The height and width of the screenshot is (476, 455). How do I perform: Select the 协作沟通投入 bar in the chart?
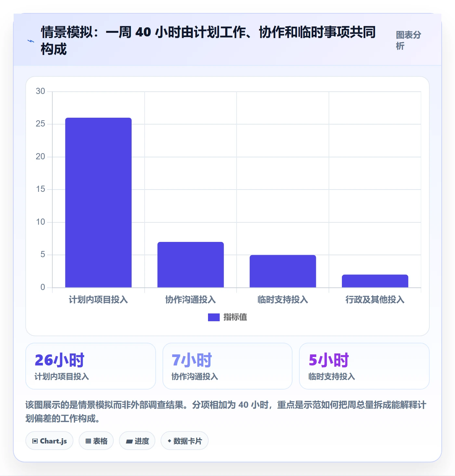click(x=191, y=265)
